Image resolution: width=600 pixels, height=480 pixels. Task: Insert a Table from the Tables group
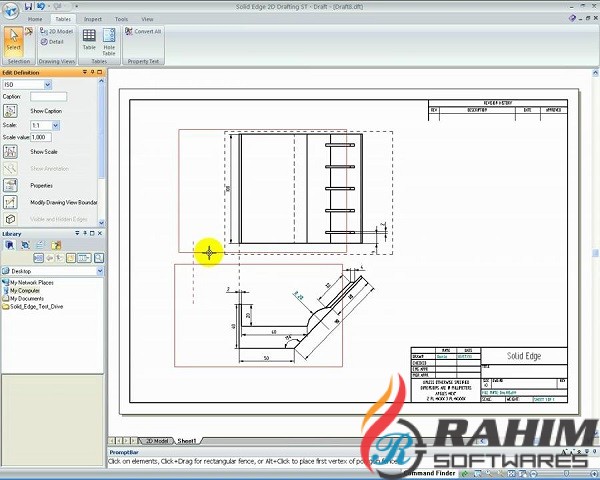pyautogui.click(x=89, y=39)
